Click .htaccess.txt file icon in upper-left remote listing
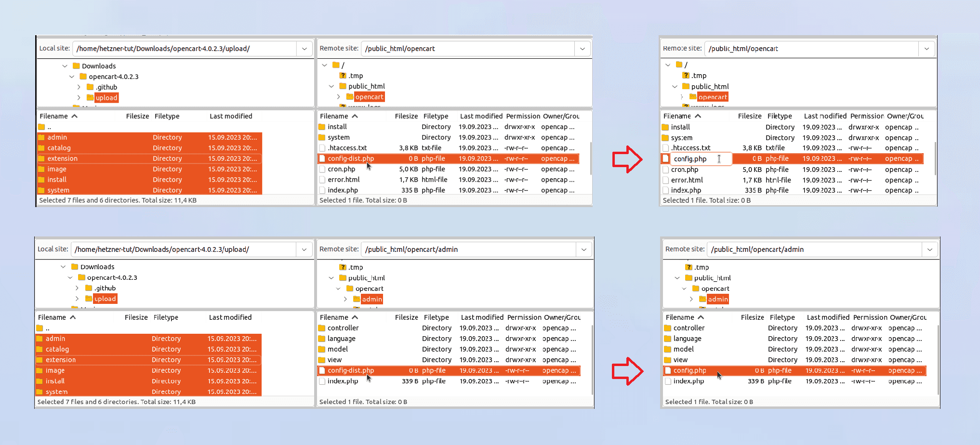The image size is (980, 445). [322, 148]
